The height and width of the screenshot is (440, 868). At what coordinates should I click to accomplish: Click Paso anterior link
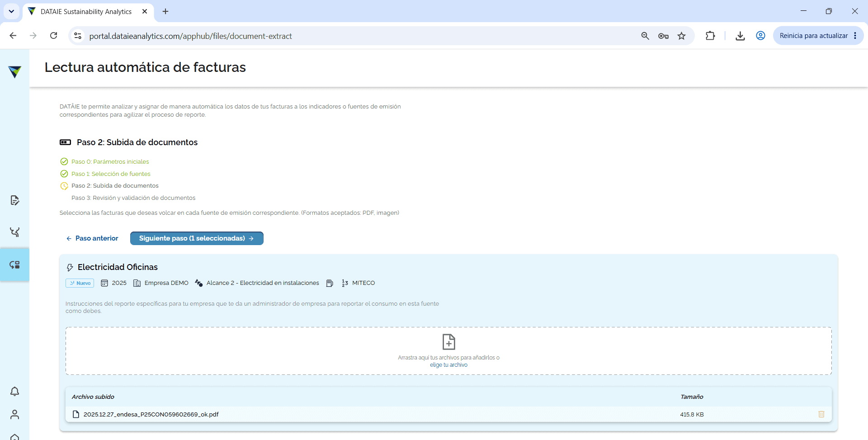point(92,238)
